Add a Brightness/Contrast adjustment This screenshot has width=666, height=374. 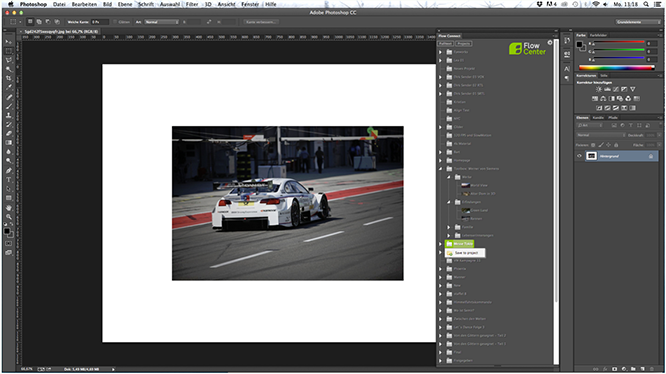click(x=598, y=89)
